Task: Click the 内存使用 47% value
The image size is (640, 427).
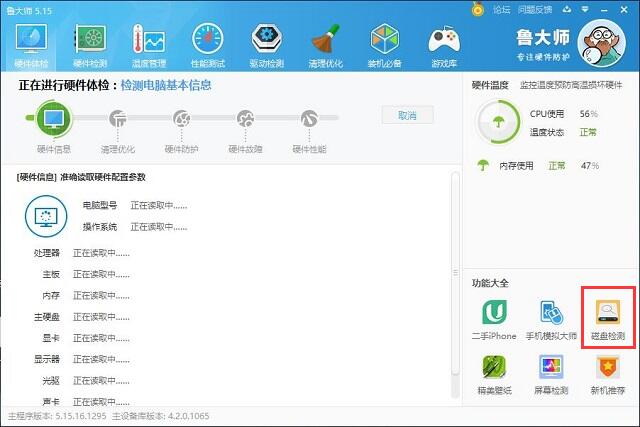Action: click(x=590, y=165)
